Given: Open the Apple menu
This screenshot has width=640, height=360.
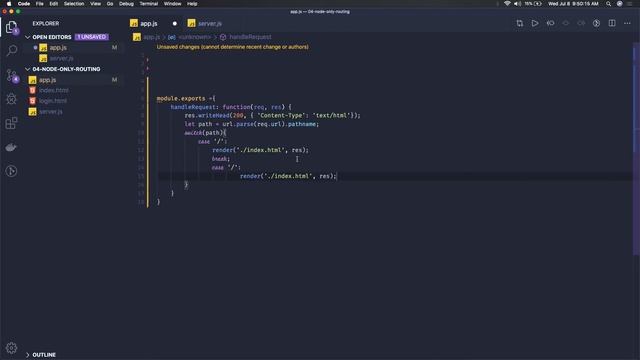Looking at the screenshot, I should (9, 4).
